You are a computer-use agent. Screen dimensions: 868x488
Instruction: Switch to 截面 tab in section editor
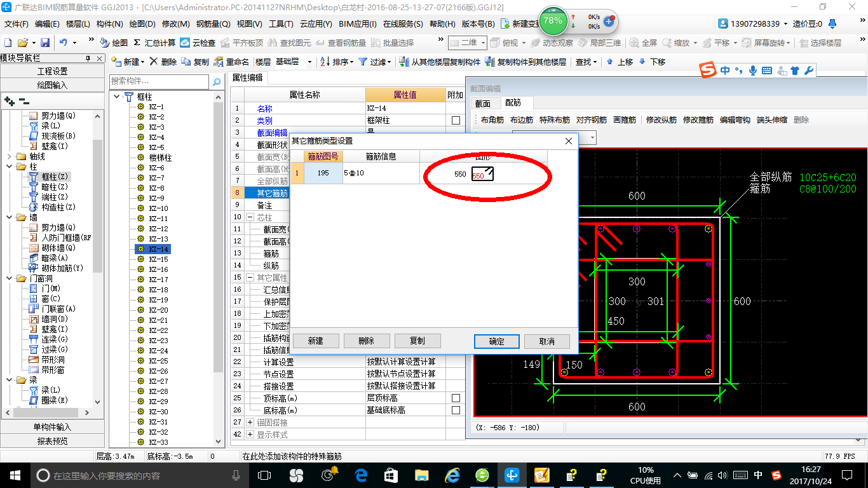483,103
